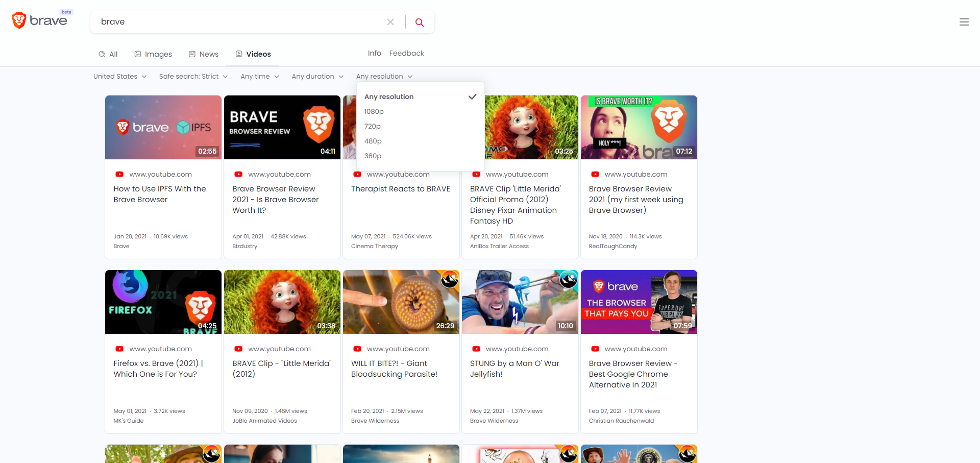Open the Firefox vs Brave thumbnail
The width and height of the screenshot is (980, 463).
163,302
